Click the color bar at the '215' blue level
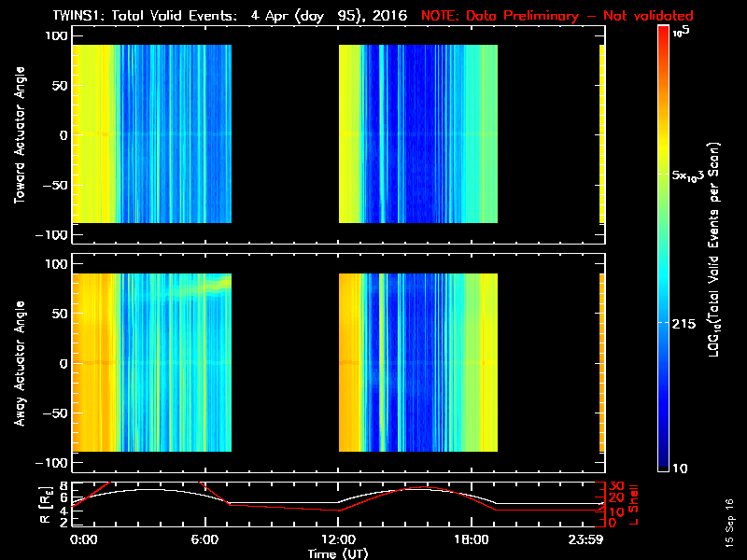Viewport: 747px width, 560px height. [663, 323]
